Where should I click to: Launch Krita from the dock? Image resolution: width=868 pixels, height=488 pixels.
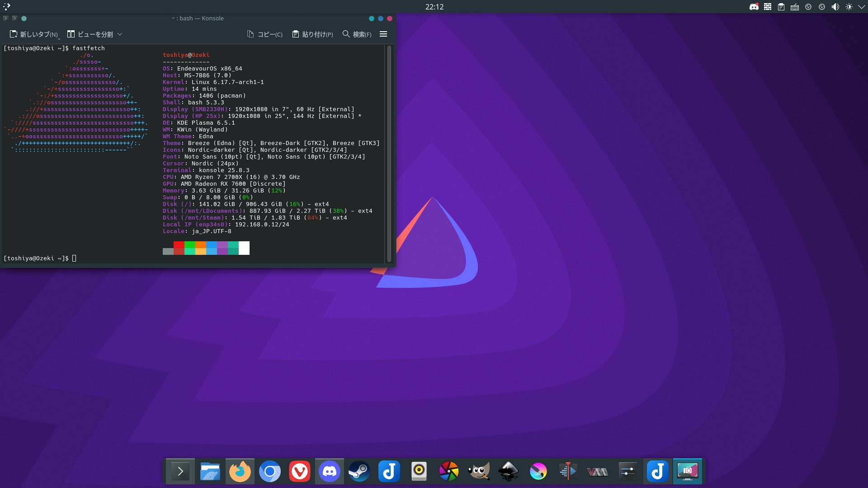pos(538,472)
